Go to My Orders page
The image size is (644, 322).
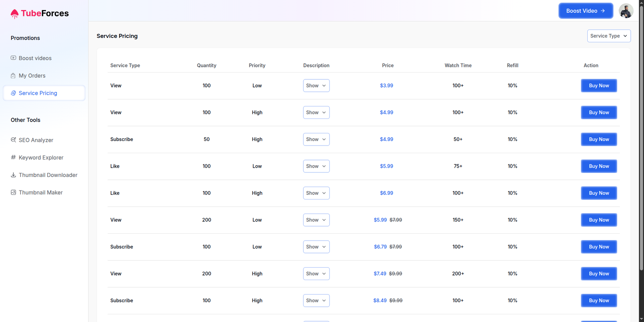pyautogui.click(x=32, y=76)
